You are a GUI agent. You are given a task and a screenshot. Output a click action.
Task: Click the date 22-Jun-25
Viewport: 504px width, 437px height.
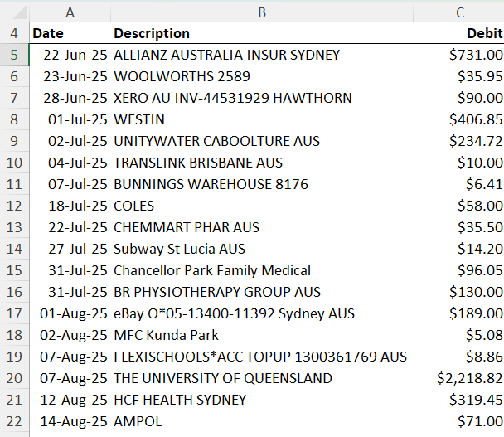coord(70,55)
